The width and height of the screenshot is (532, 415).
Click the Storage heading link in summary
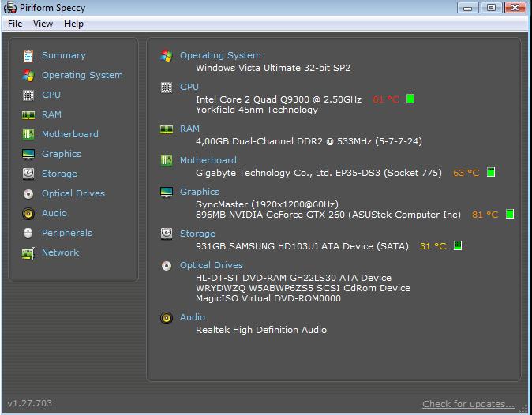[197, 234]
